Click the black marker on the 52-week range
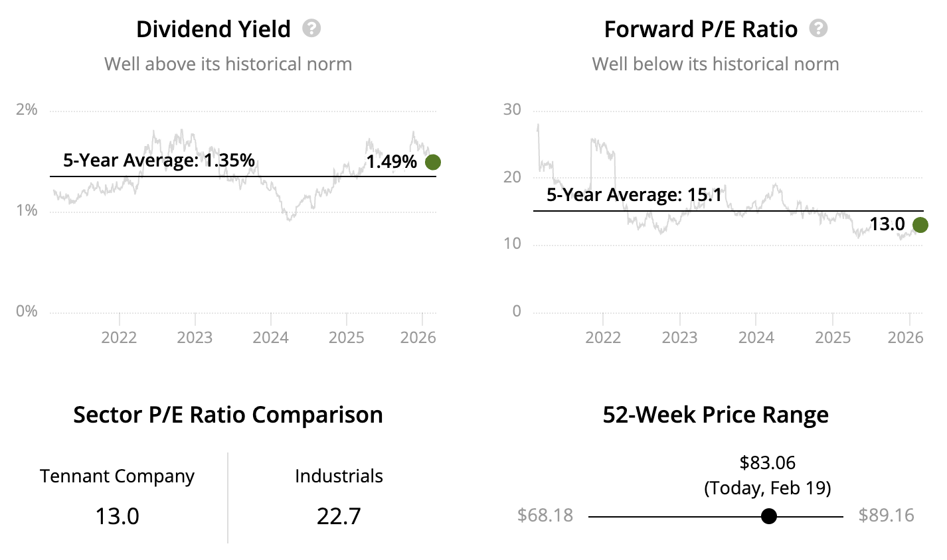The width and height of the screenshot is (947, 560). [768, 516]
